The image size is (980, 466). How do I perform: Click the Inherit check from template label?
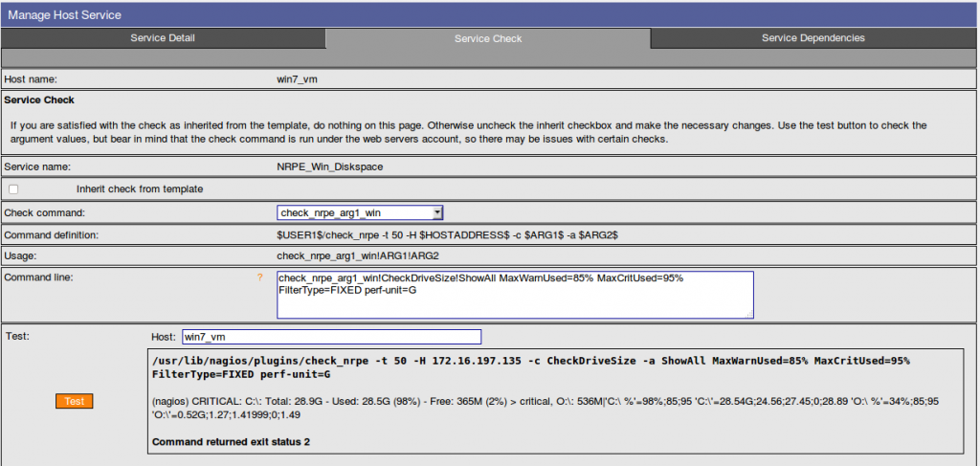pos(140,189)
